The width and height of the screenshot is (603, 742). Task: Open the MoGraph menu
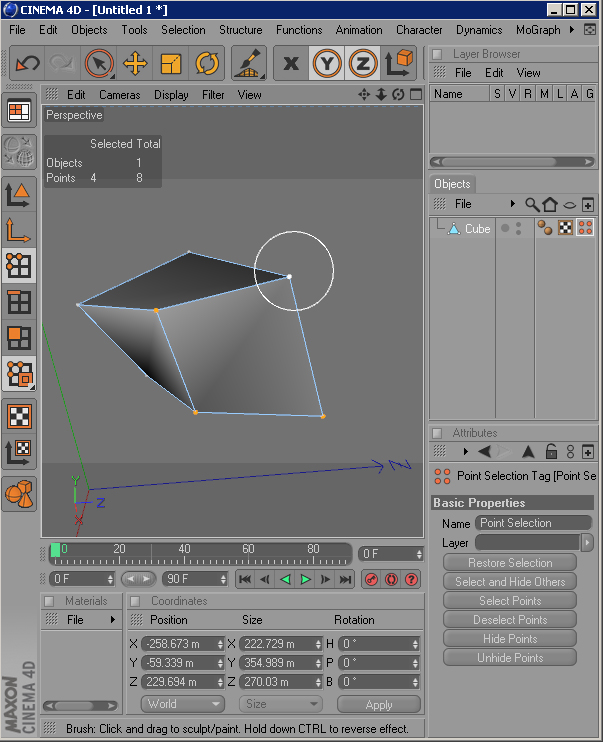click(x=538, y=30)
